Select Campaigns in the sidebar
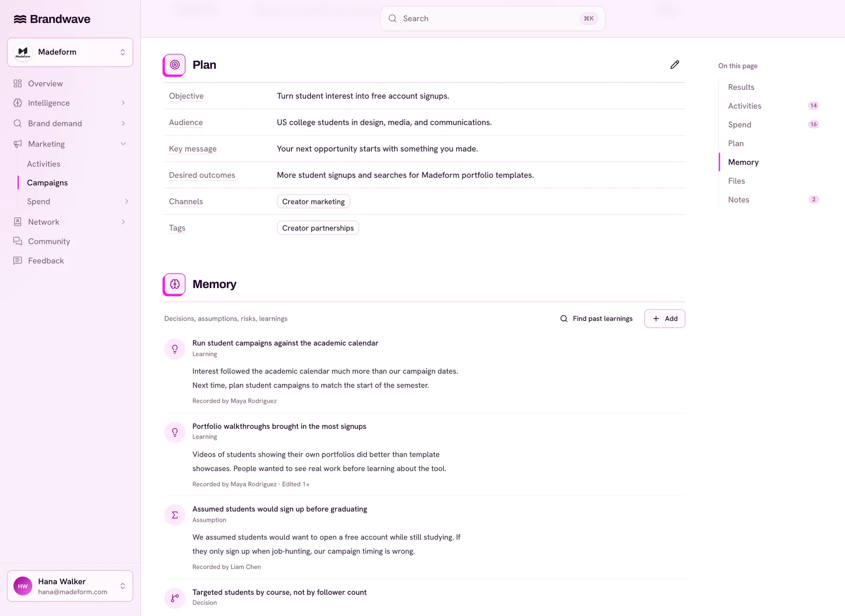845x616 pixels. pyautogui.click(x=47, y=183)
